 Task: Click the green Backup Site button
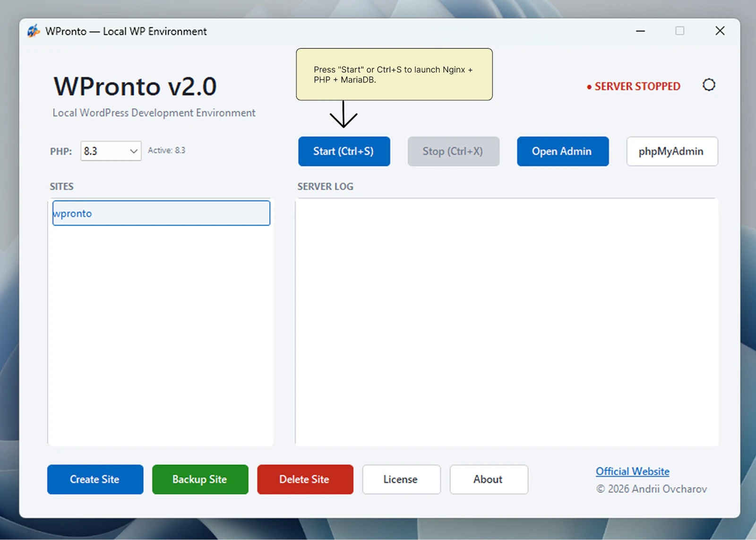200,479
